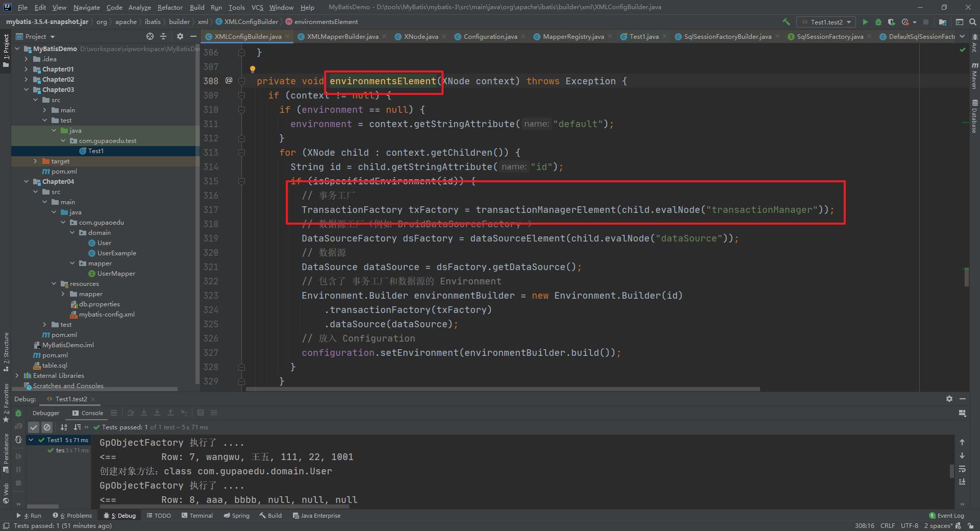Screen dimensions: 980x531
Task: Expand External Libraries node
Action: click(17, 375)
